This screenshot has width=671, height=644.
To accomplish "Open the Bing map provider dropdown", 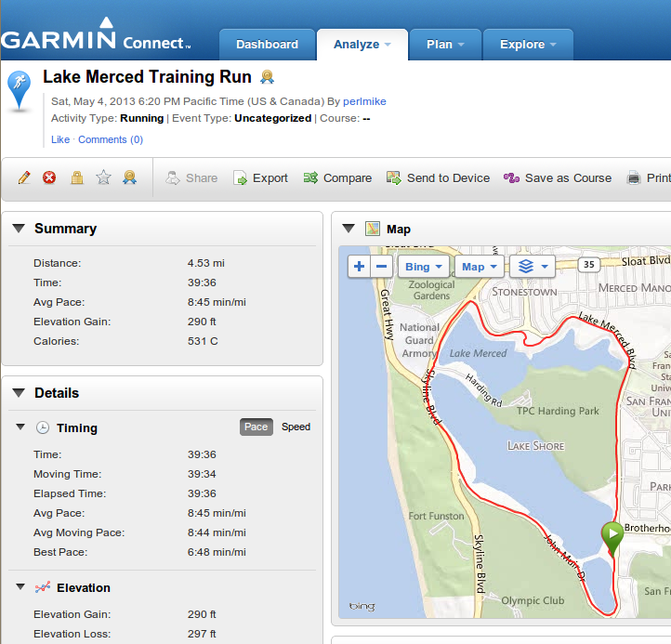I will [423, 267].
